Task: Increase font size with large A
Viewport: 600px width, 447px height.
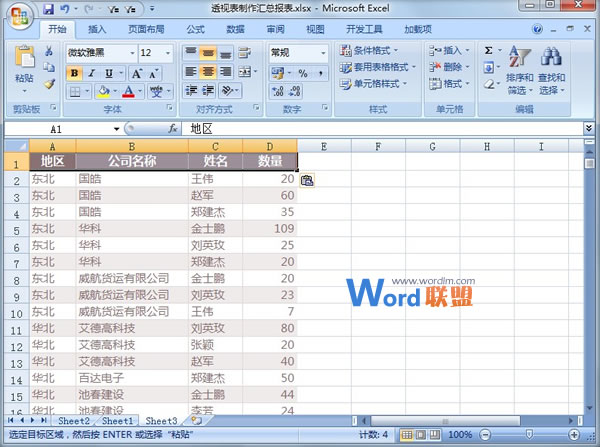Action: (x=137, y=73)
